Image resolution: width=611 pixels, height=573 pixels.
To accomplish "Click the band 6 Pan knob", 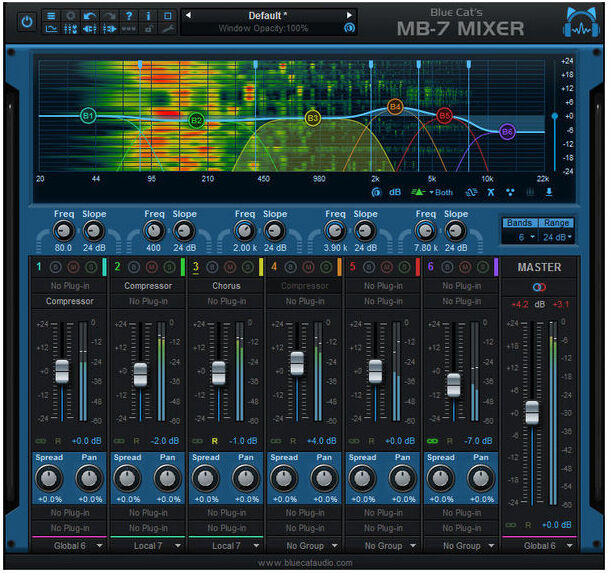I will 481,479.
